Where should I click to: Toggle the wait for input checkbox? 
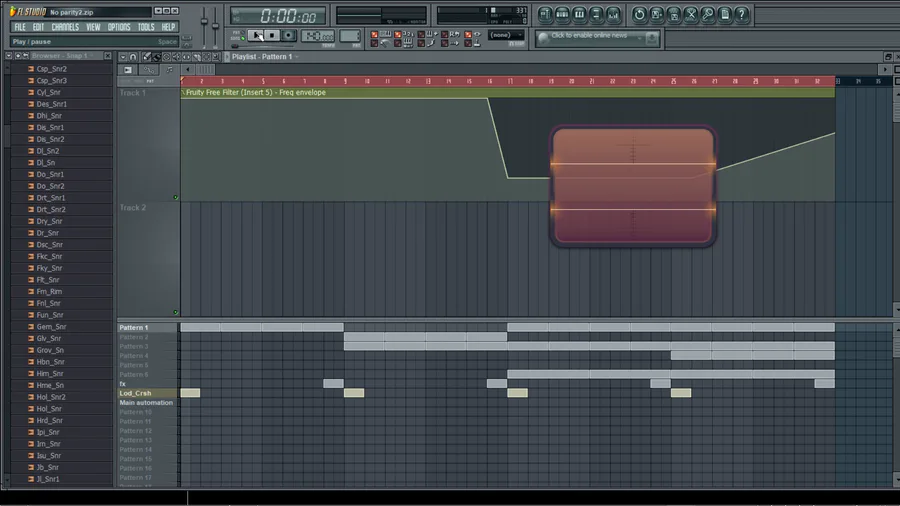click(398, 44)
